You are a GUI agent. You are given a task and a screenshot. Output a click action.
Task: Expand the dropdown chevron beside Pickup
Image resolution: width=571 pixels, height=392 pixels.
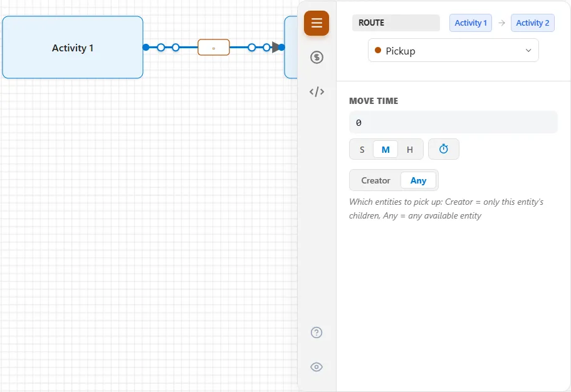(x=528, y=51)
